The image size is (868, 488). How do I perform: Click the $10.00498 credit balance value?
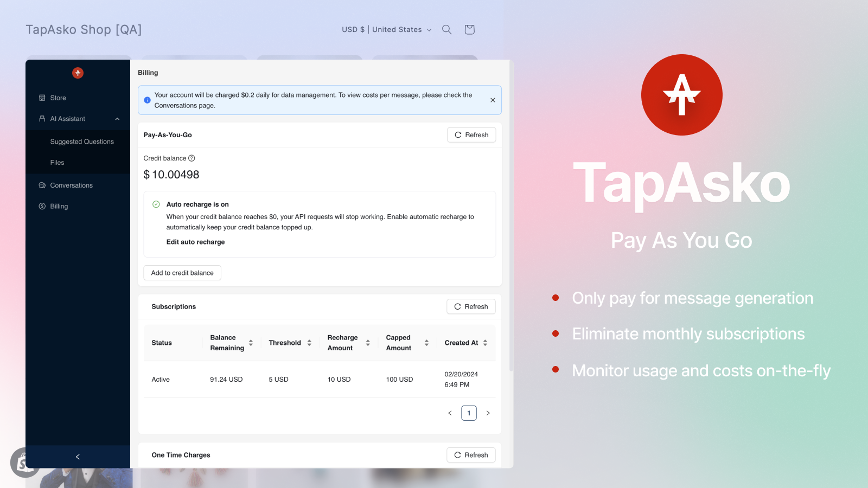click(x=171, y=175)
